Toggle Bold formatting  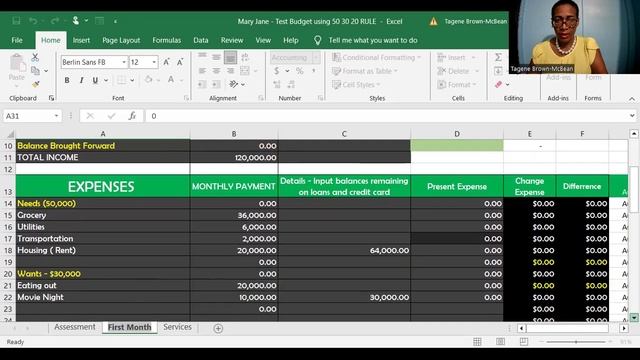pos(67,80)
